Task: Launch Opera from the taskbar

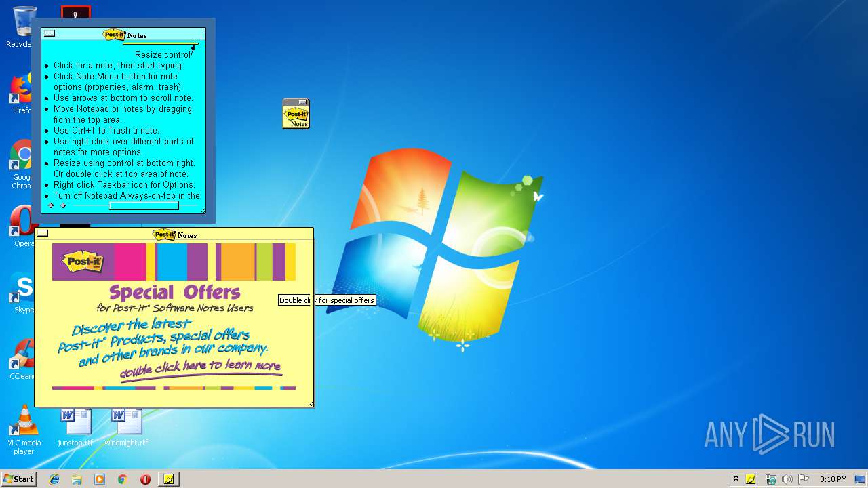Action: [x=145, y=479]
